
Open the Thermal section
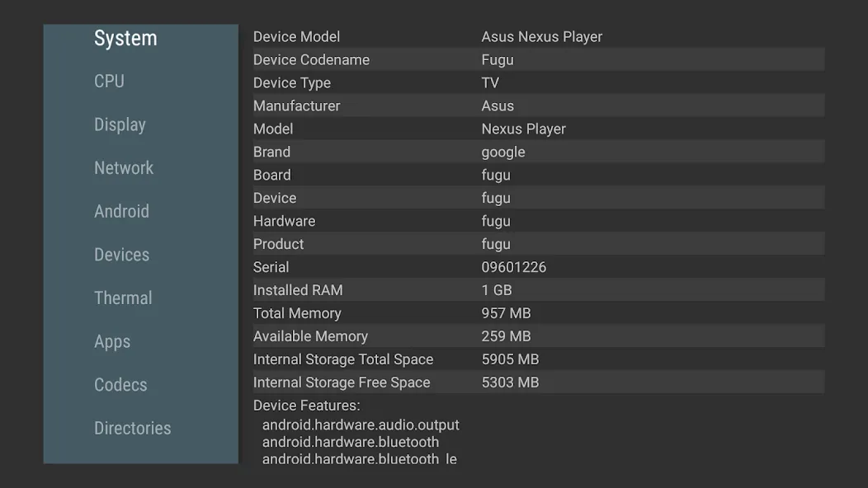(x=123, y=298)
